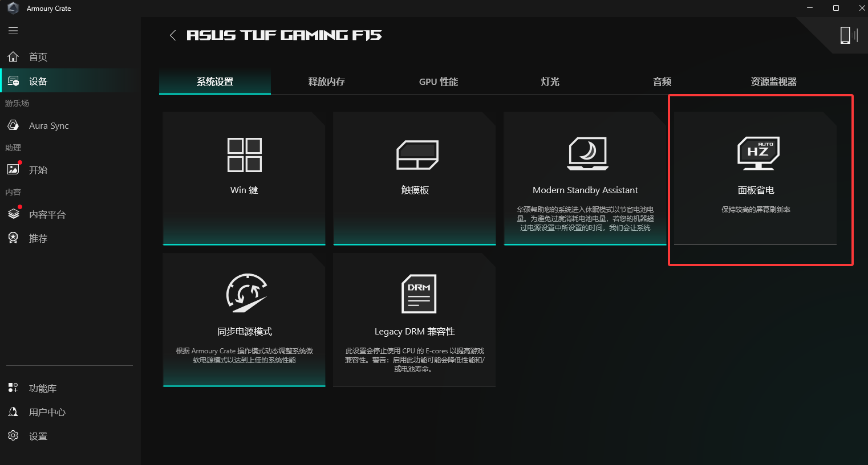868x465 pixels.
Task: Switch to the 资源监视器 tab
Action: coord(773,82)
